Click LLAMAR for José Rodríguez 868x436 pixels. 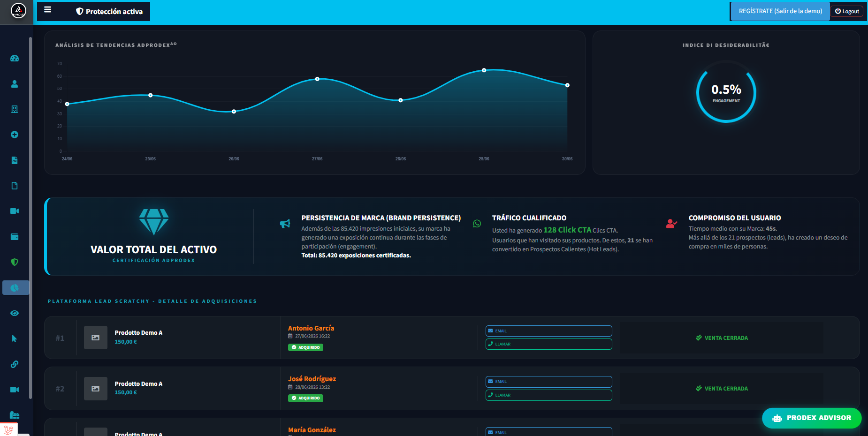pyautogui.click(x=548, y=395)
